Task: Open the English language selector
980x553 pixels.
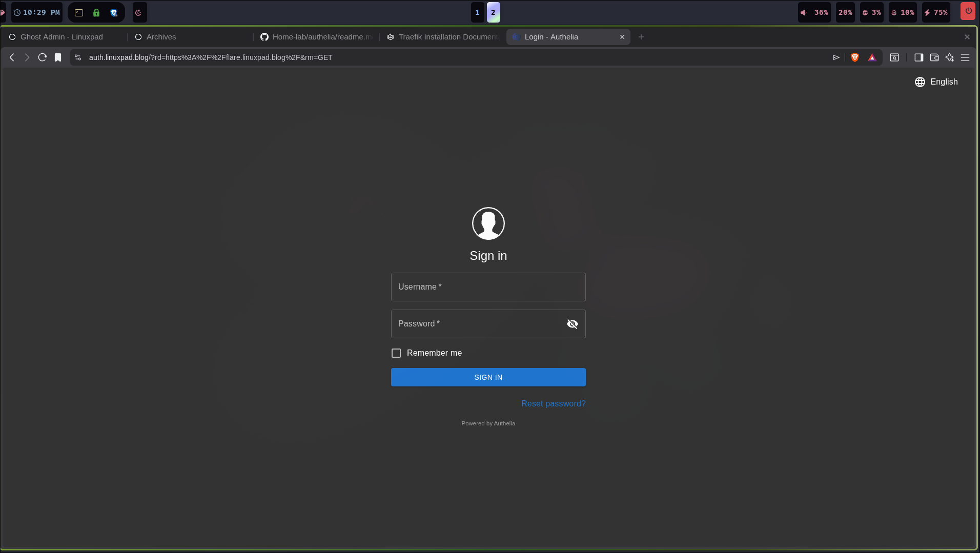Action: click(936, 82)
